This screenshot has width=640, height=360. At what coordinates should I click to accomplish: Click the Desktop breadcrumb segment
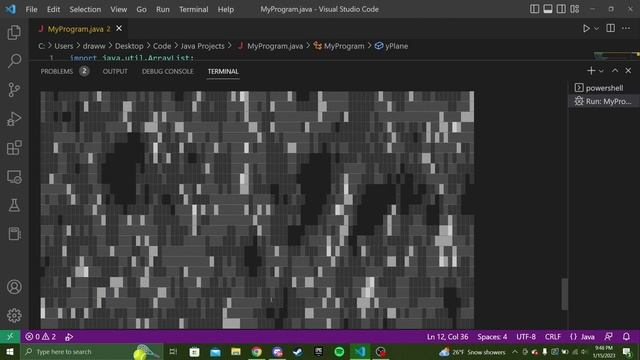point(129,46)
